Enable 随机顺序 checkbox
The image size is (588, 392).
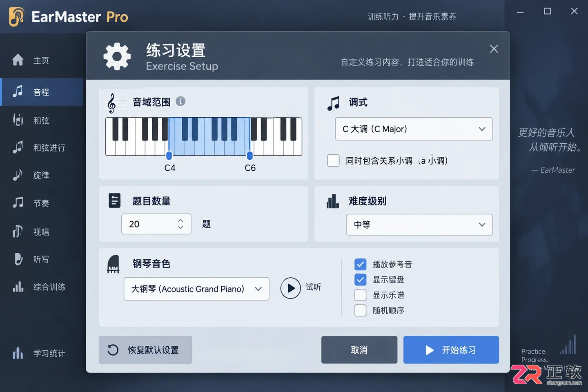[360, 310]
